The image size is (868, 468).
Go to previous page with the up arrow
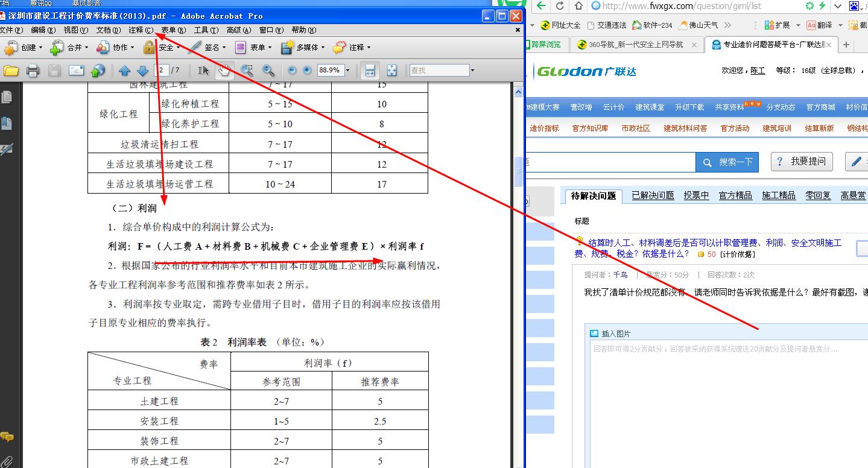tap(125, 71)
